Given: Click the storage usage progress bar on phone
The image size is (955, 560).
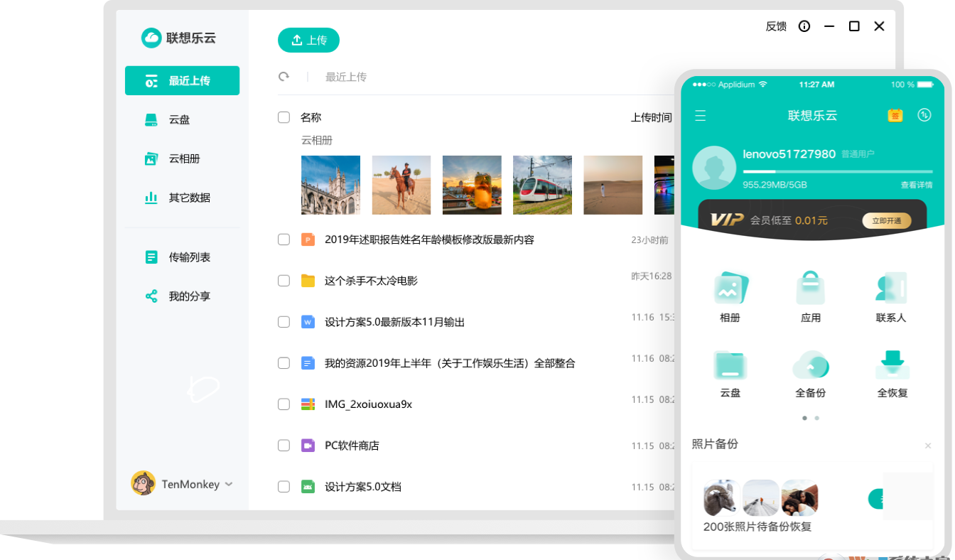Looking at the screenshot, I should 838,171.
